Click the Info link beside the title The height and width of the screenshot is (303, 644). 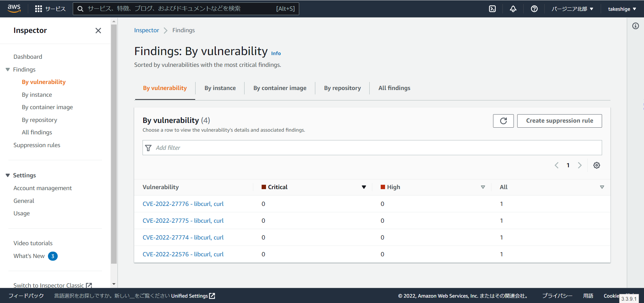click(x=276, y=53)
